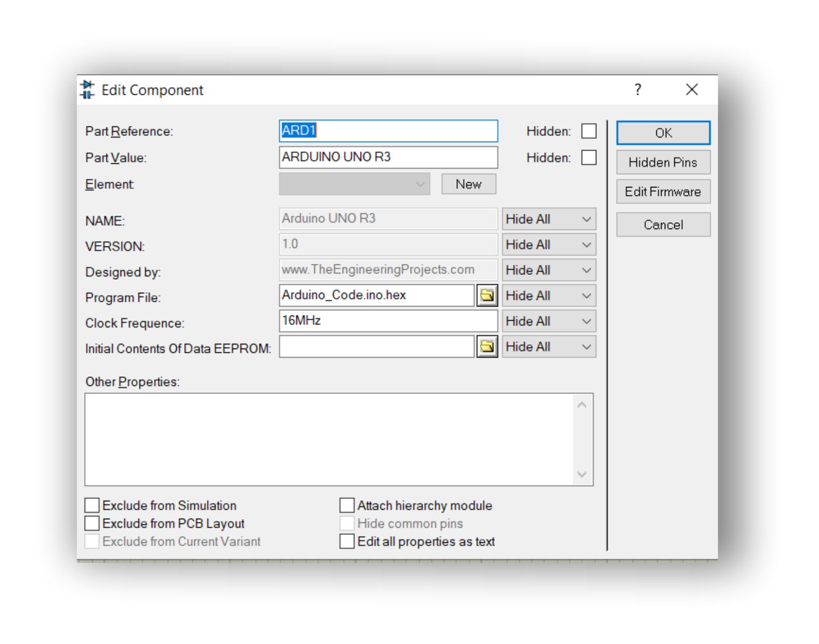Click the Initial Contents Of Data EEPROM field
This screenshot has width=819, height=644.
tap(377, 346)
